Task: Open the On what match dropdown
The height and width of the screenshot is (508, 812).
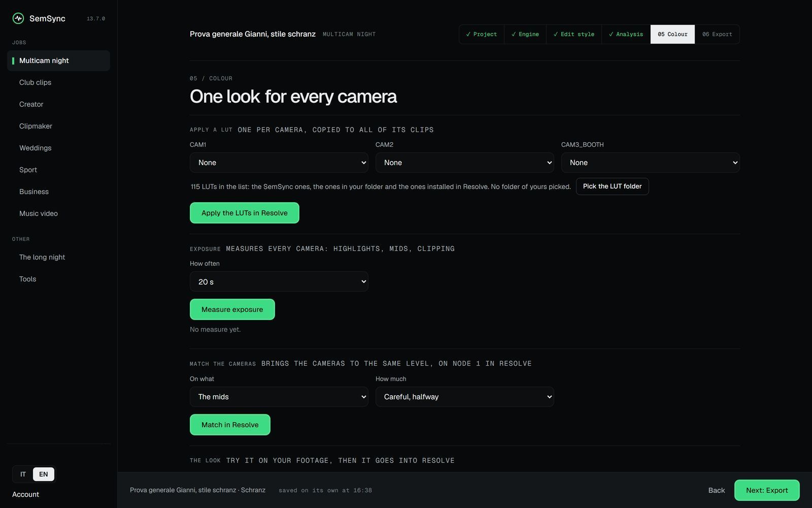Action: pyautogui.click(x=279, y=397)
